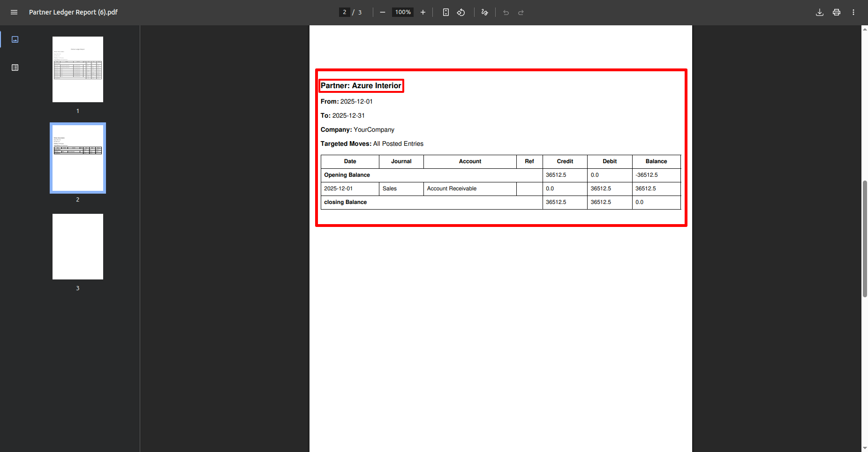Click the fit to page icon

tap(446, 12)
